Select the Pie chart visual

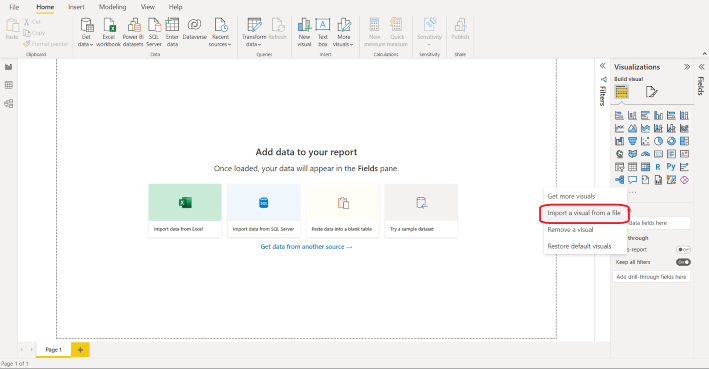(x=658, y=141)
